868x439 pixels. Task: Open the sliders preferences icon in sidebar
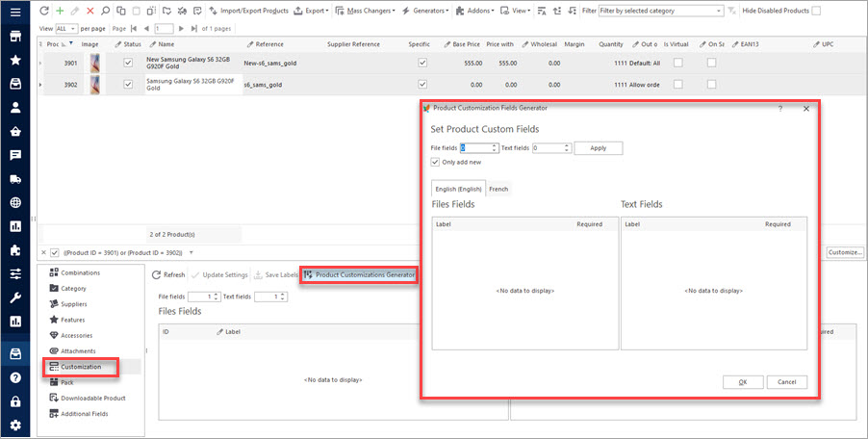click(x=15, y=274)
